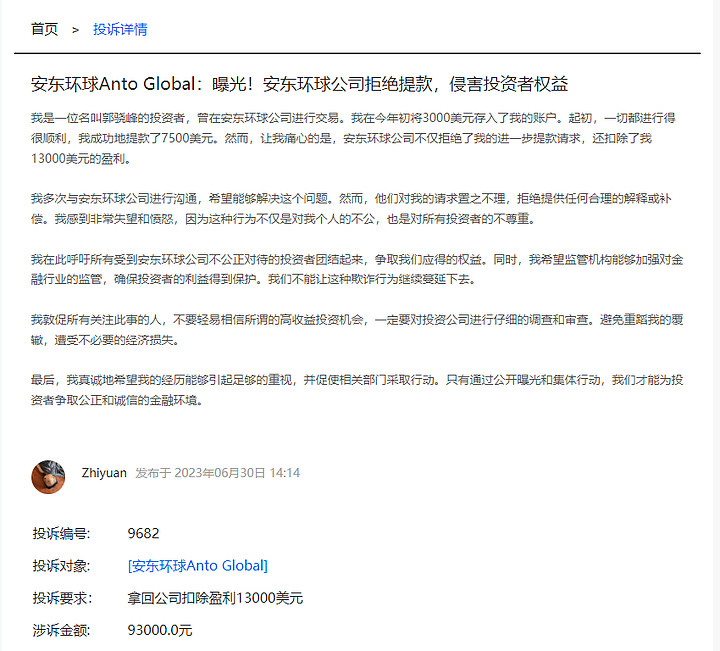Screen dimensions: 720x651
Task: Select the first paragraph starting 我是一位名叫郭骁峰
Action: [353, 138]
